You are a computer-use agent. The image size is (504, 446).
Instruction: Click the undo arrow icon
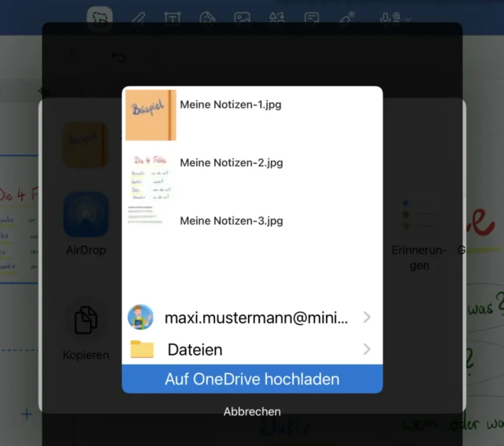[118, 57]
